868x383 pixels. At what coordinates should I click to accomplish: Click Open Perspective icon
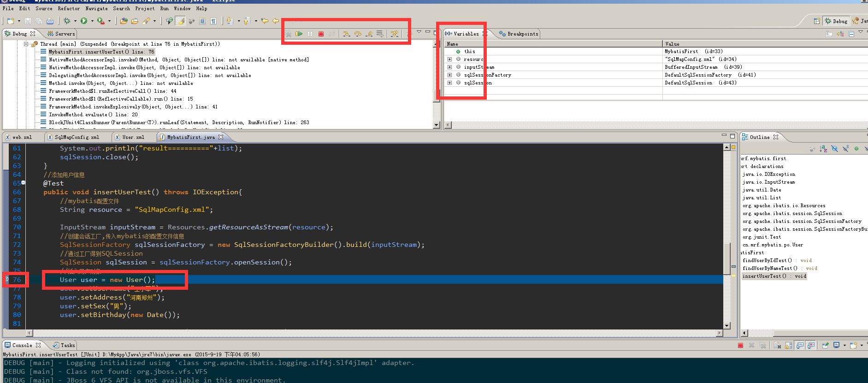pyautogui.click(x=816, y=21)
